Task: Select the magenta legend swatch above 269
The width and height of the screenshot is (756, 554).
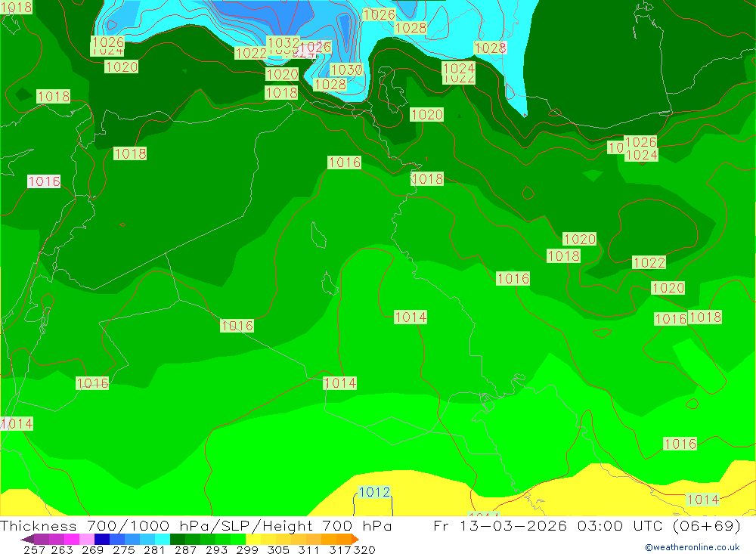Action: coord(71,539)
